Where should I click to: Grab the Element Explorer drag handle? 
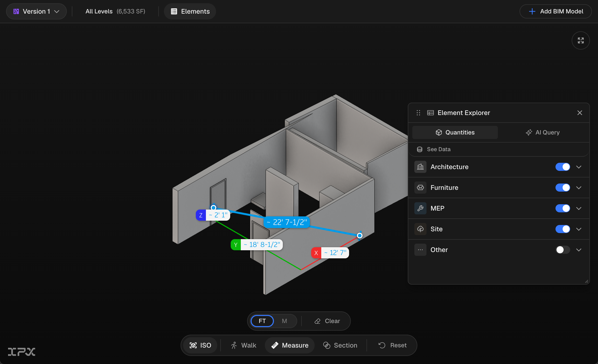click(418, 113)
